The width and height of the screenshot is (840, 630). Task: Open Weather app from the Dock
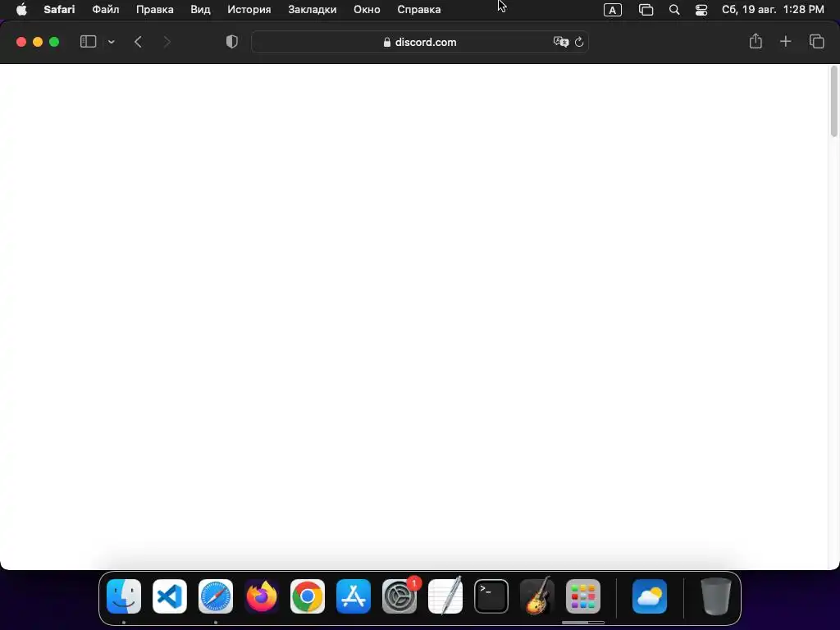650,596
